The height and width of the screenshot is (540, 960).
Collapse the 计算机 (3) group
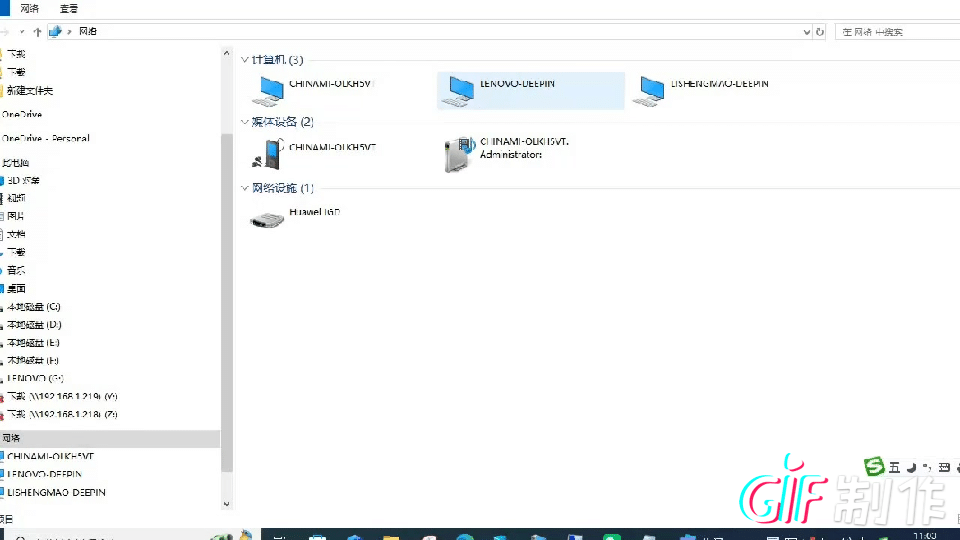pyautogui.click(x=244, y=59)
